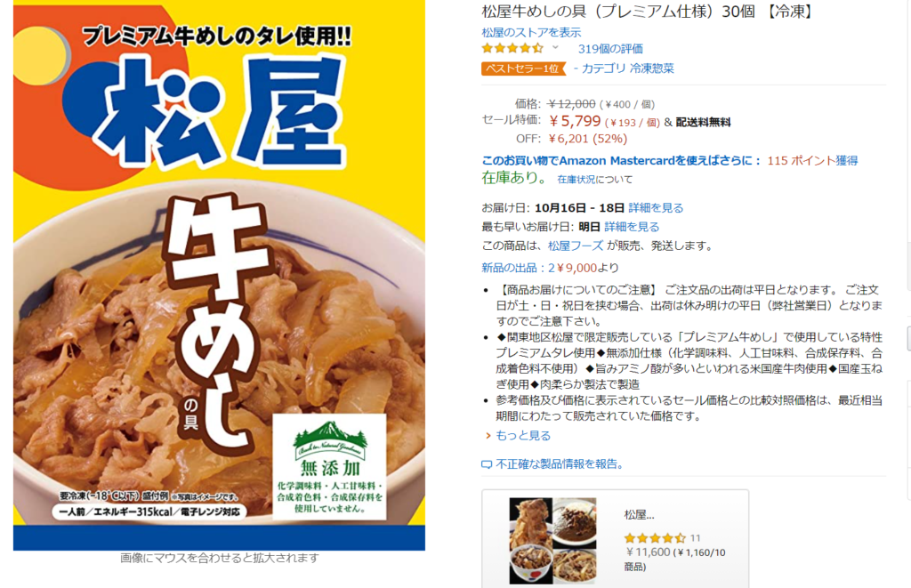Open 在庫状況 stock status link

click(x=576, y=180)
